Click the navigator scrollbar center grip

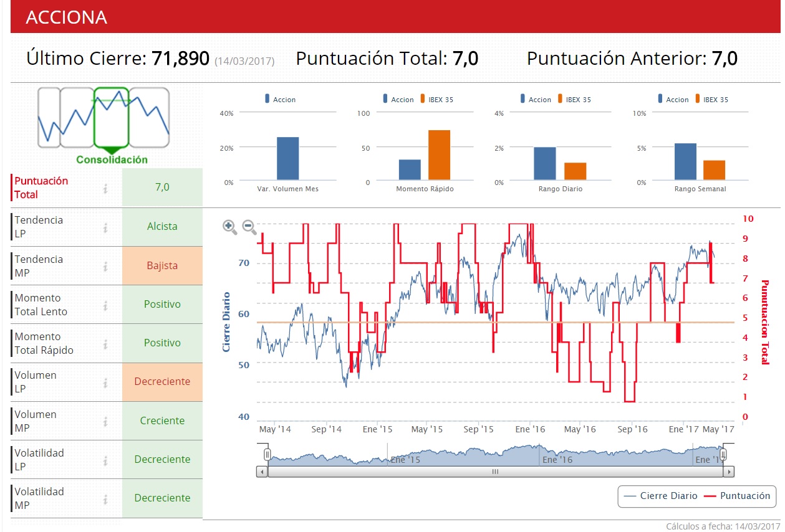coord(495,472)
